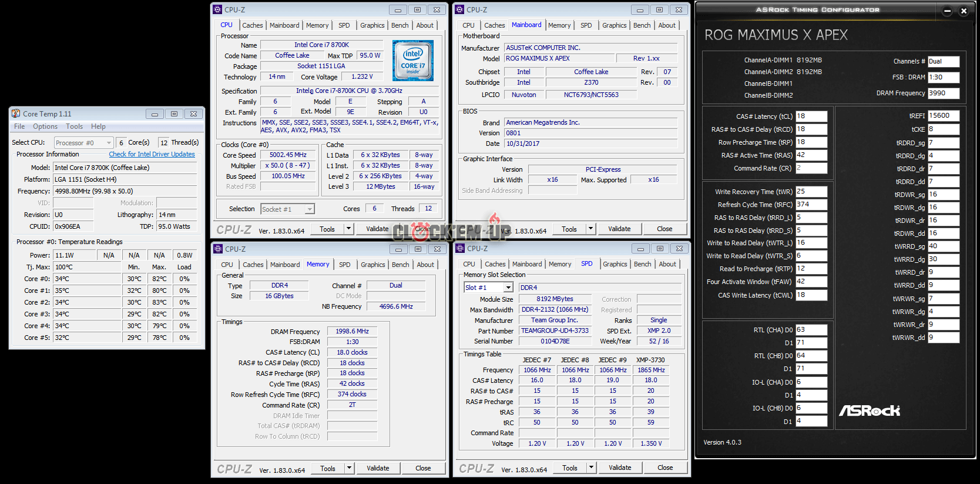
Task: Open the Socket #1 selection dropdown
Action: [x=309, y=209]
